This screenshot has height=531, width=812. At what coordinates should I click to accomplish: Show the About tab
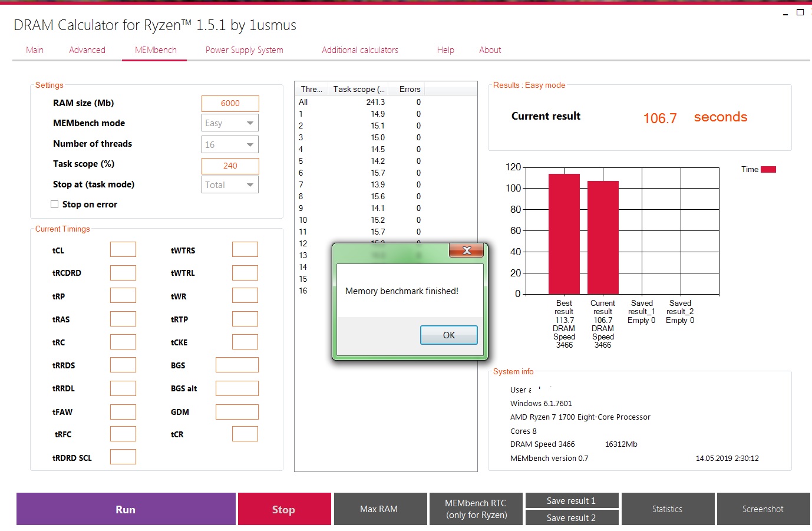click(490, 50)
